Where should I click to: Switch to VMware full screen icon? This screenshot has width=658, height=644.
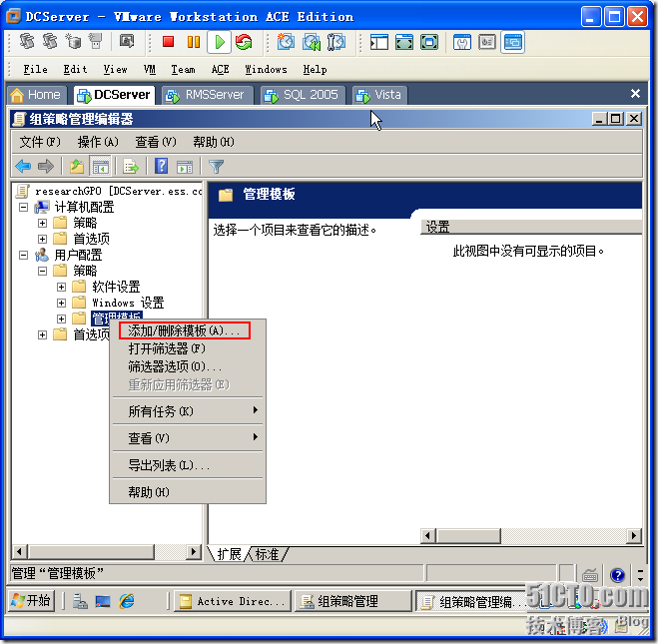404,42
